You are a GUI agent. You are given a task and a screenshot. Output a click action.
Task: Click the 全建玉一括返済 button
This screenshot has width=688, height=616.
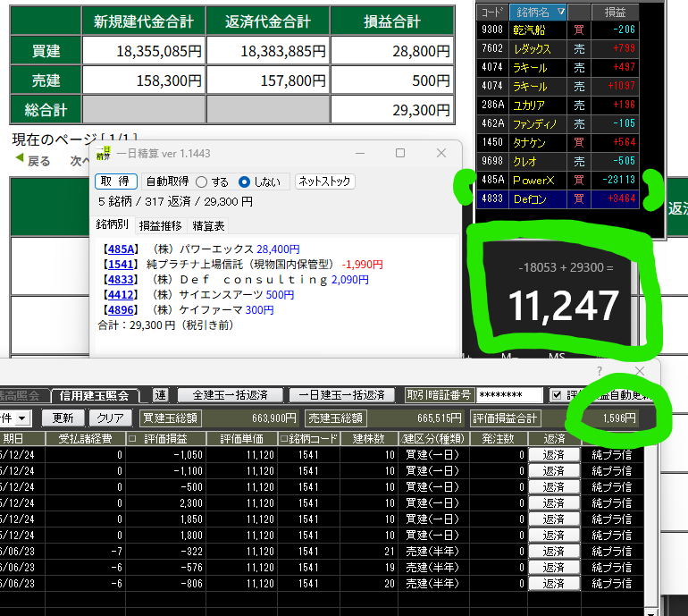(231, 394)
